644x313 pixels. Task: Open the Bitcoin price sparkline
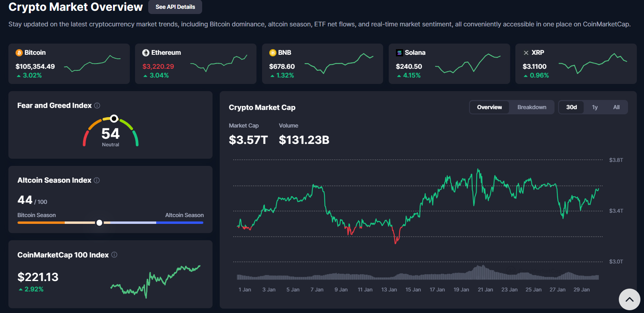[92, 64]
